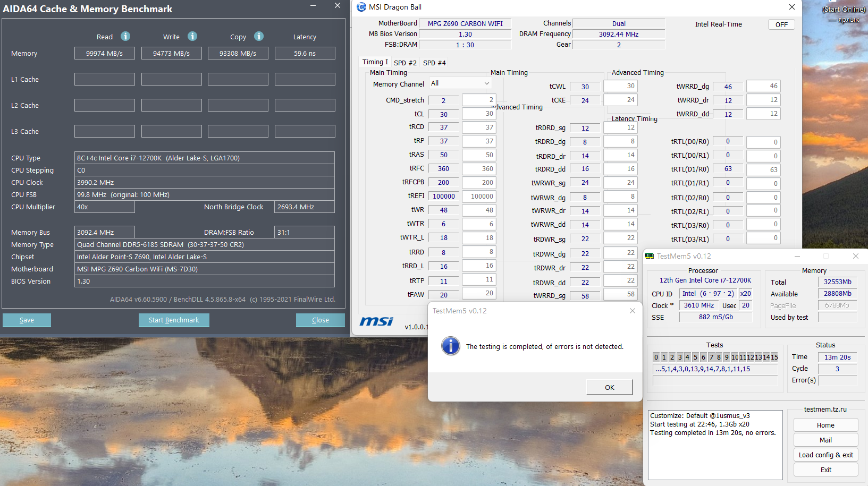868x486 pixels.
Task: Click the editable tRP input field
Action: pos(479,141)
